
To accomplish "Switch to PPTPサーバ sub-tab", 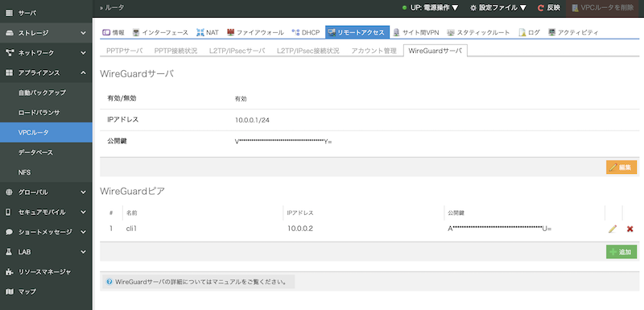I will coord(125,51).
